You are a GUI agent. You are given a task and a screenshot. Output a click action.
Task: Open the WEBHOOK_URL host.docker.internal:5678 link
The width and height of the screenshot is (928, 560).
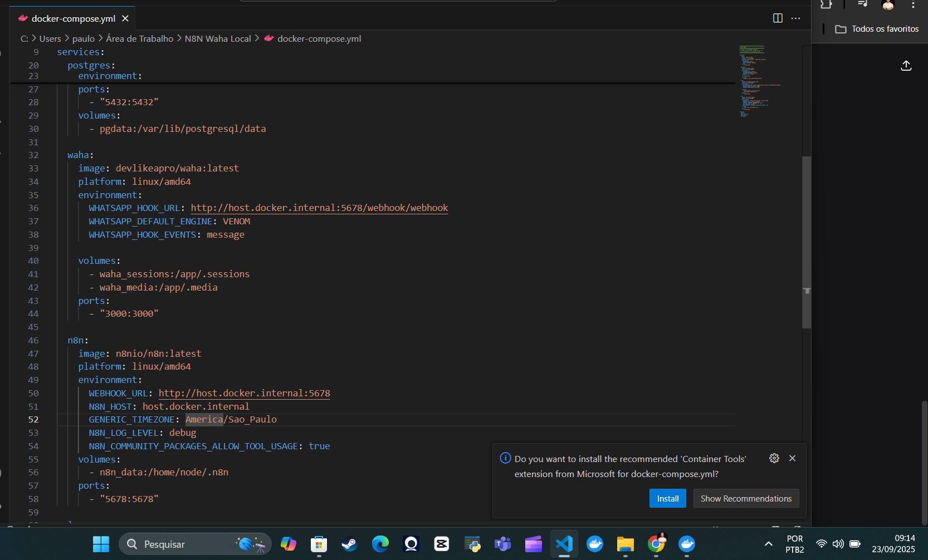244,393
